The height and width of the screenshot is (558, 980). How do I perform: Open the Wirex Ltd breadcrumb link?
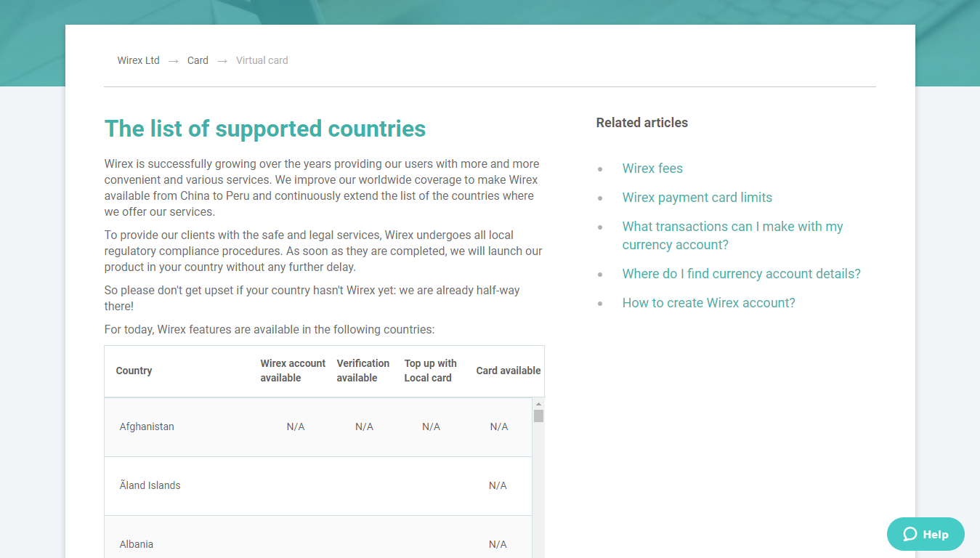pyautogui.click(x=138, y=60)
